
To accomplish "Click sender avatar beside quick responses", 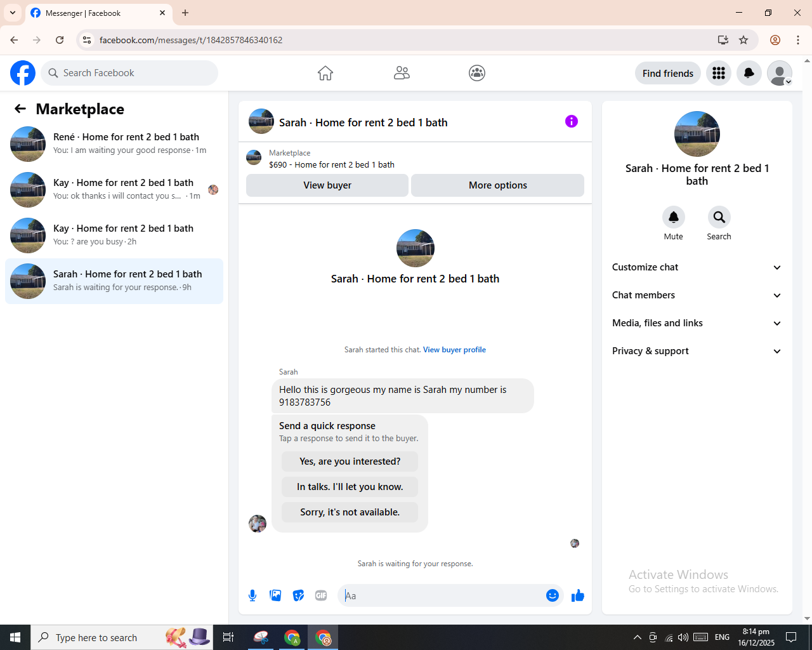I will click(258, 524).
